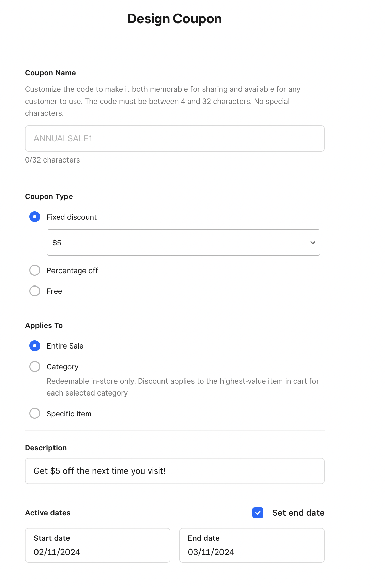Click the Start date field
This screenshot has height=588, width=385.
(97, 545)
